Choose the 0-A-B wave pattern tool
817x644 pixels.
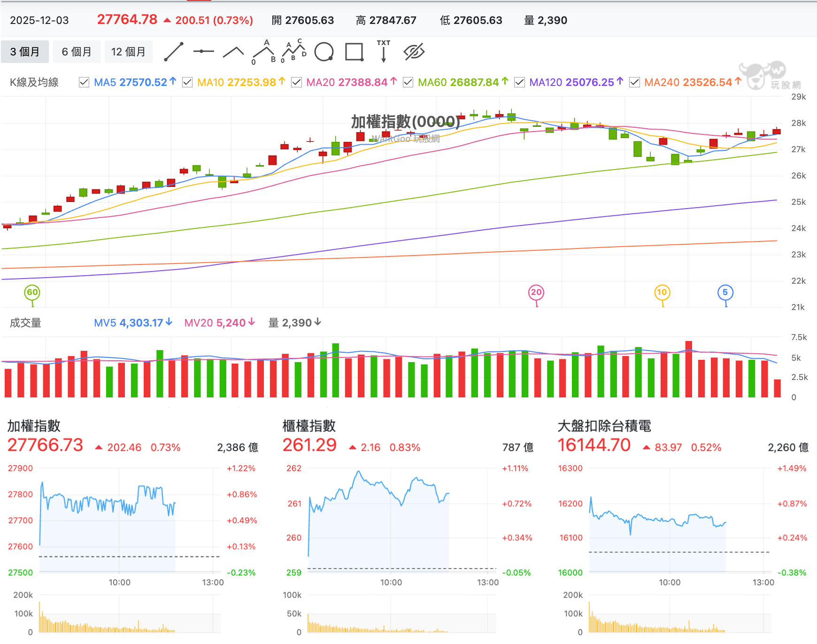coord(263,52)
